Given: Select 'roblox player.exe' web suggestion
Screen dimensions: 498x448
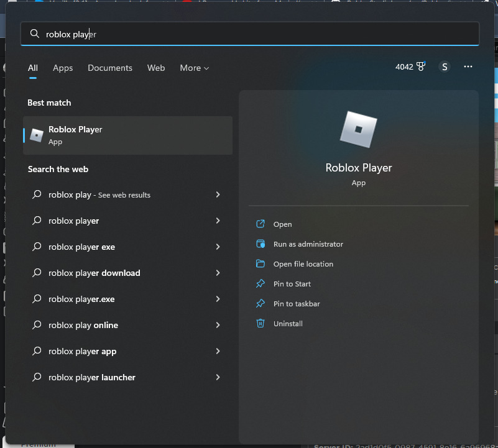Looking at the screenshot, I should (x=127, y=299).
